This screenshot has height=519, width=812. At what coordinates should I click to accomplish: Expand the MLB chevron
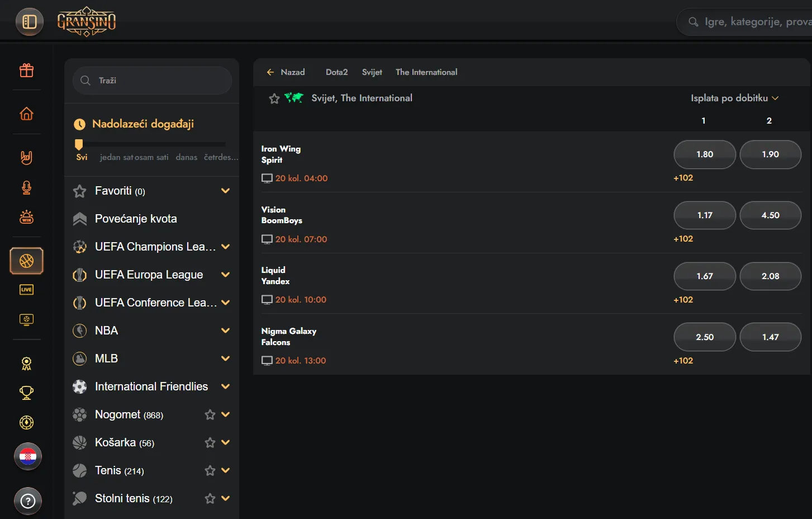click(226, 358)
